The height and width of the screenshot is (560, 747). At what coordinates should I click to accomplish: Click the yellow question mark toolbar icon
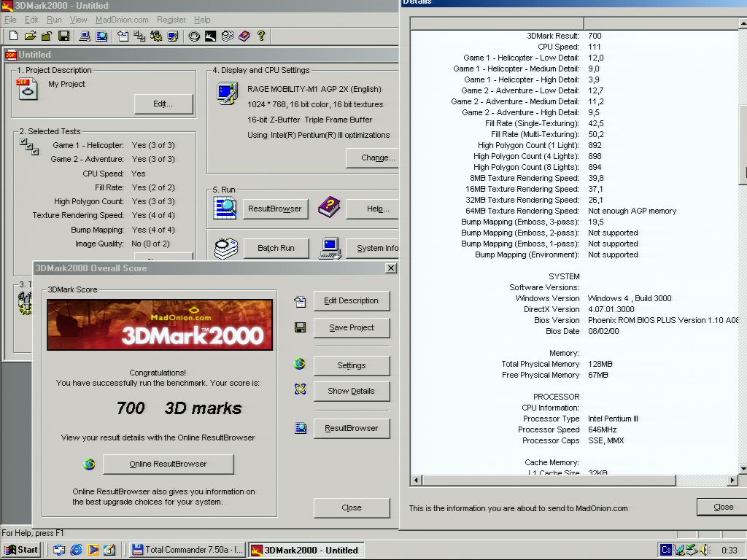tap(260, 36)
